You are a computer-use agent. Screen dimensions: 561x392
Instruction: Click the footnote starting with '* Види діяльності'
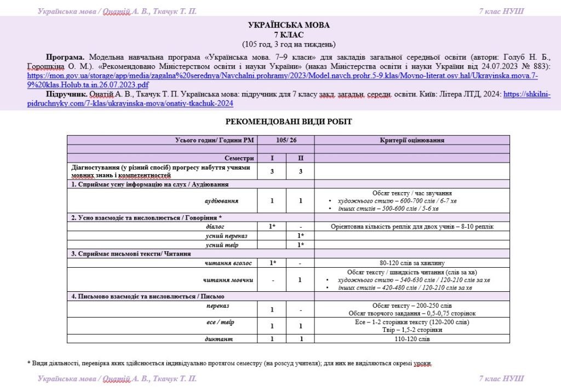coord(229,363)
